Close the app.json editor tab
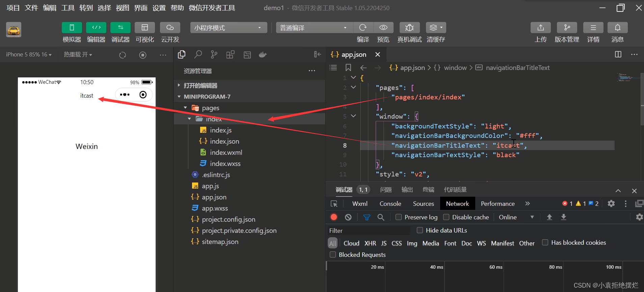The width and height of the screenshot is (644, 292). (378, 54)
